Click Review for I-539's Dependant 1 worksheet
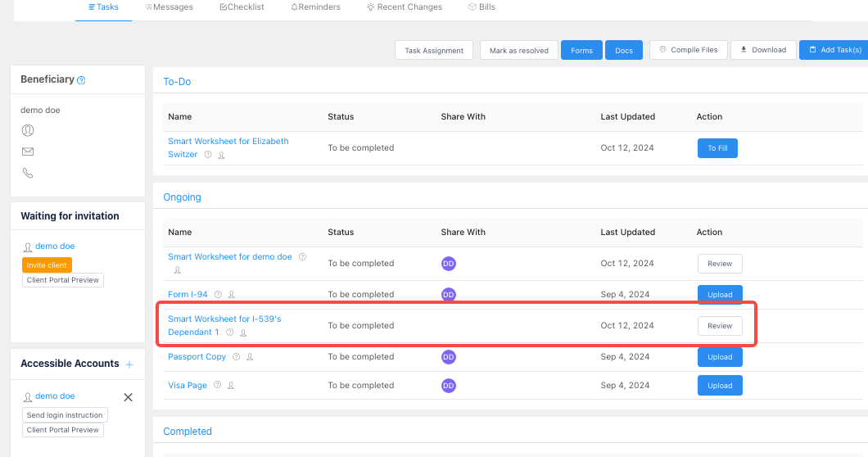 tap(720, 326)
